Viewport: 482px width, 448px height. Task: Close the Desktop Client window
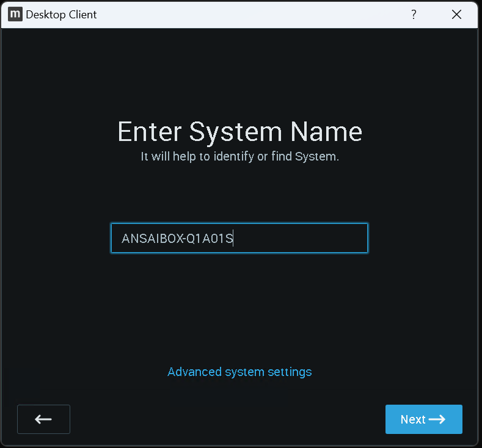click(456, 15)
